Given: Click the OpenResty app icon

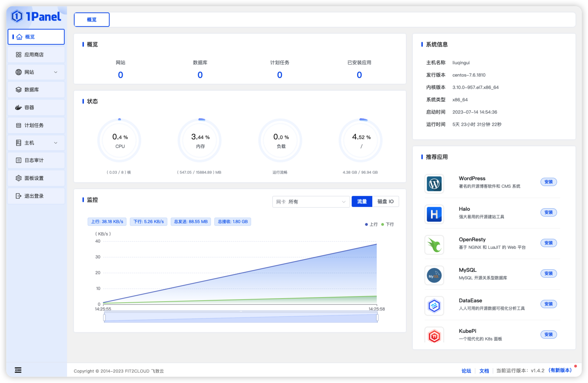Looking at the screenshot, I should pos(434,245).
